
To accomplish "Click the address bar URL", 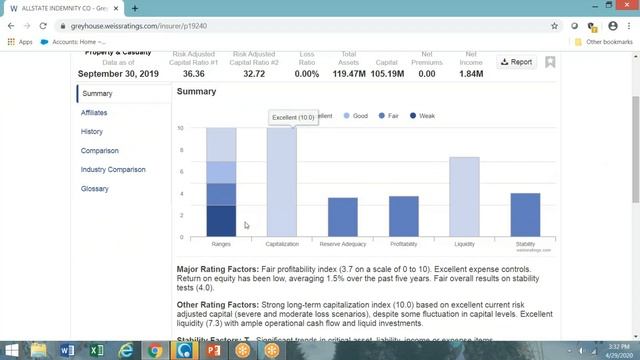I will coord(139,26).
